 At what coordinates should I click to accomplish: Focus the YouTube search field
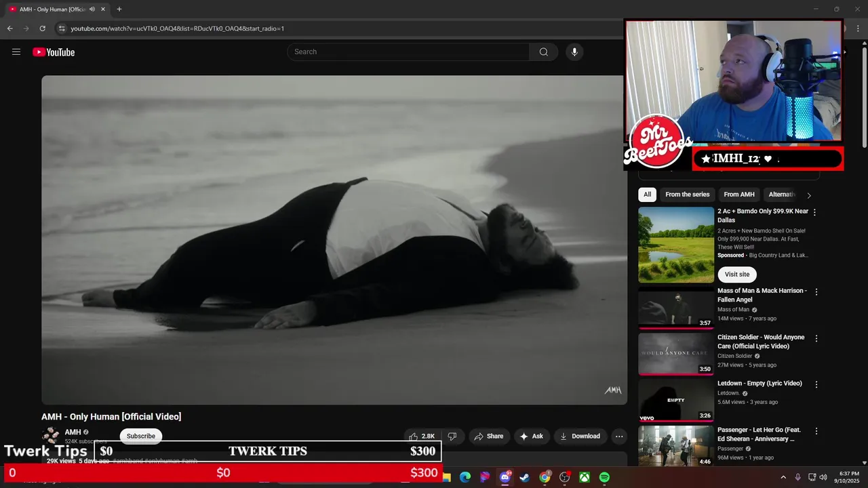coord(408,52)
